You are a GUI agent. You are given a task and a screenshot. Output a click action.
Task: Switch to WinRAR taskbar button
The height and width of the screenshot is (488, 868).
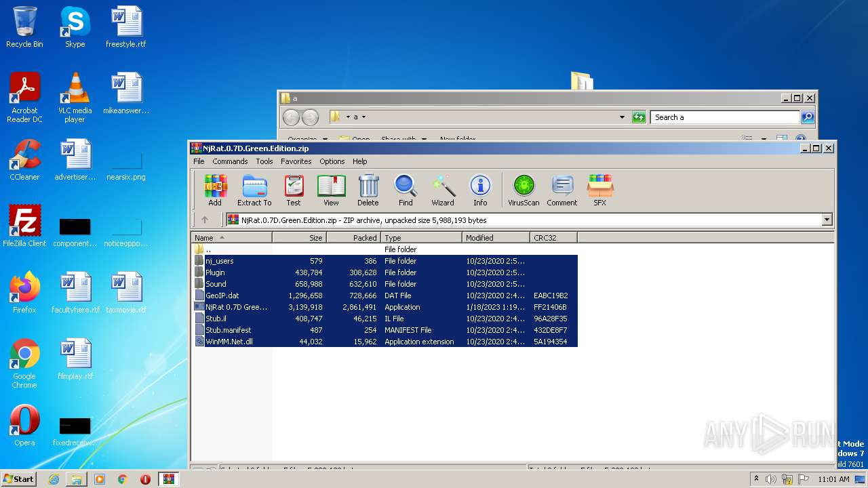168,479
